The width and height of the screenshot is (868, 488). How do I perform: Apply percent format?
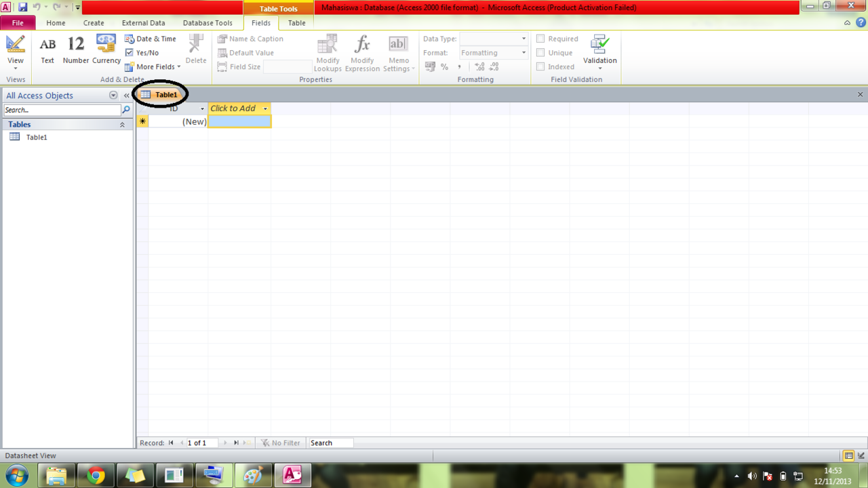[444, 66]
